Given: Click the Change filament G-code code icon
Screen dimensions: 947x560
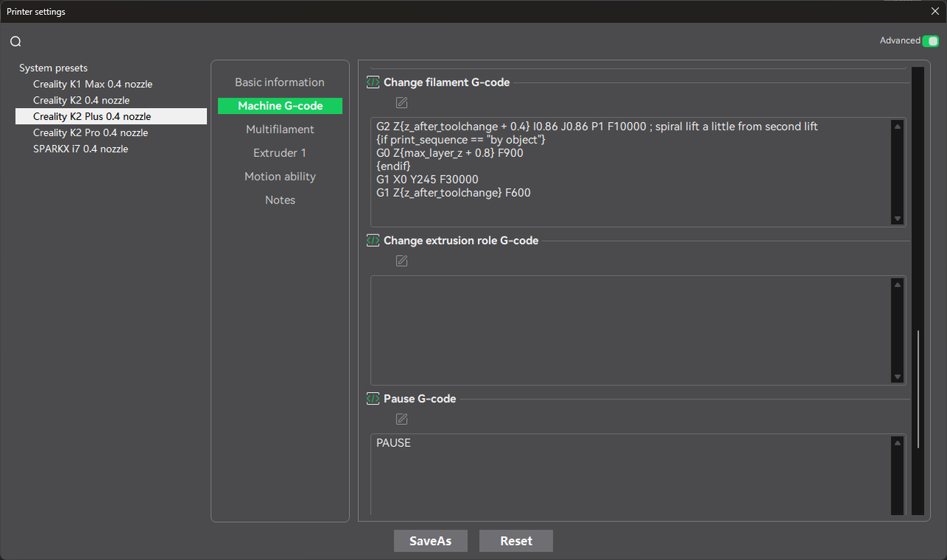Looking at the screenshot, I should coord(374,82).
